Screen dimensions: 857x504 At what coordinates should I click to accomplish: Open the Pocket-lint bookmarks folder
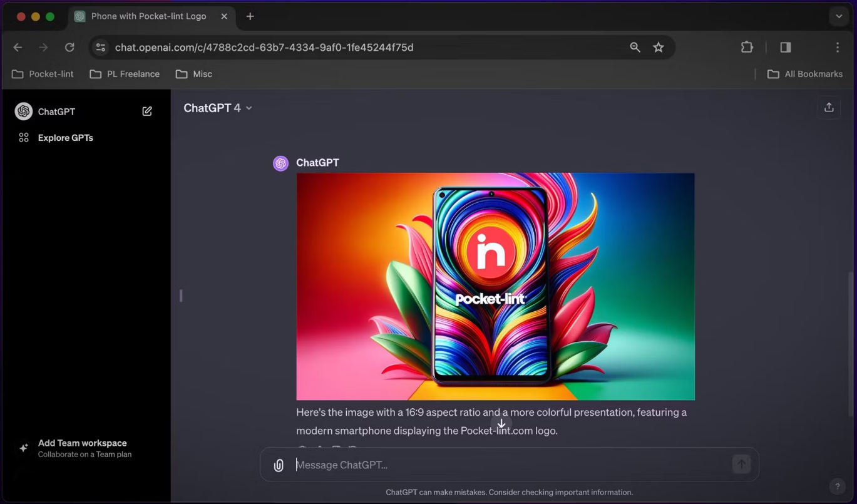coord(43,74)
